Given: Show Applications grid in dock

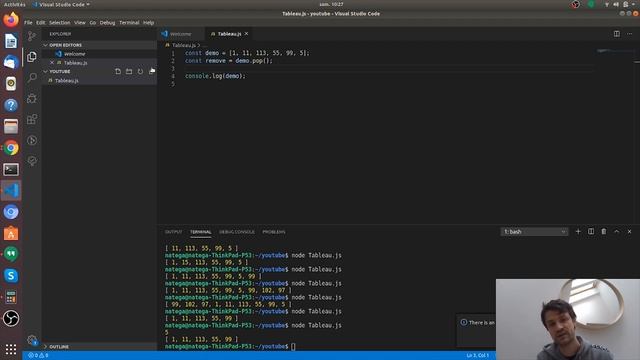Looking at the screenshot, I should [11, 349].
